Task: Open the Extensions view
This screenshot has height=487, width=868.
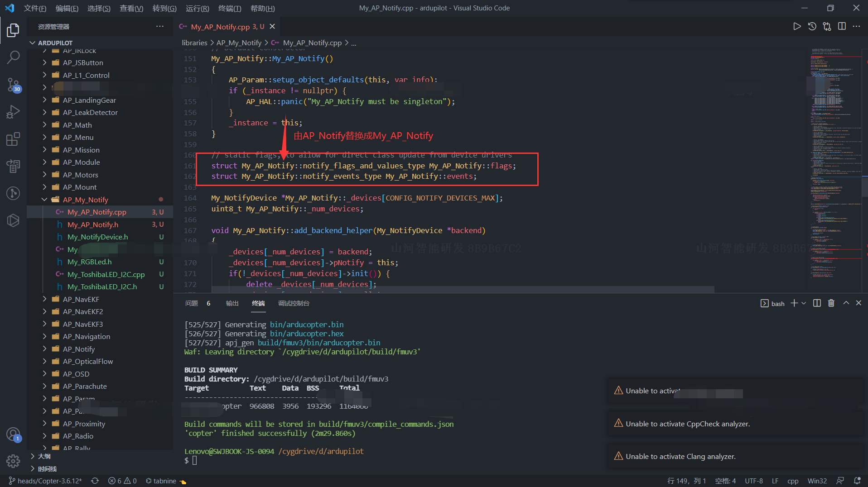Action: point(13,139)
